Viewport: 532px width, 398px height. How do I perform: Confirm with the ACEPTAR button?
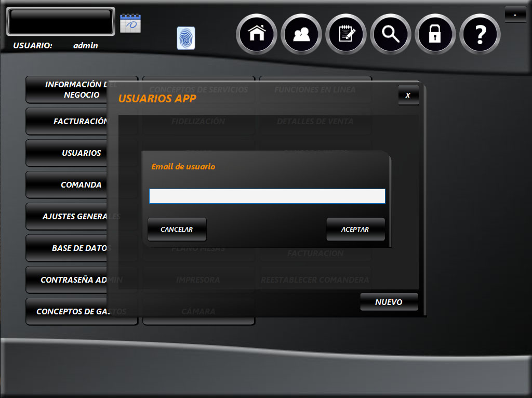click(x=355, y=229)
